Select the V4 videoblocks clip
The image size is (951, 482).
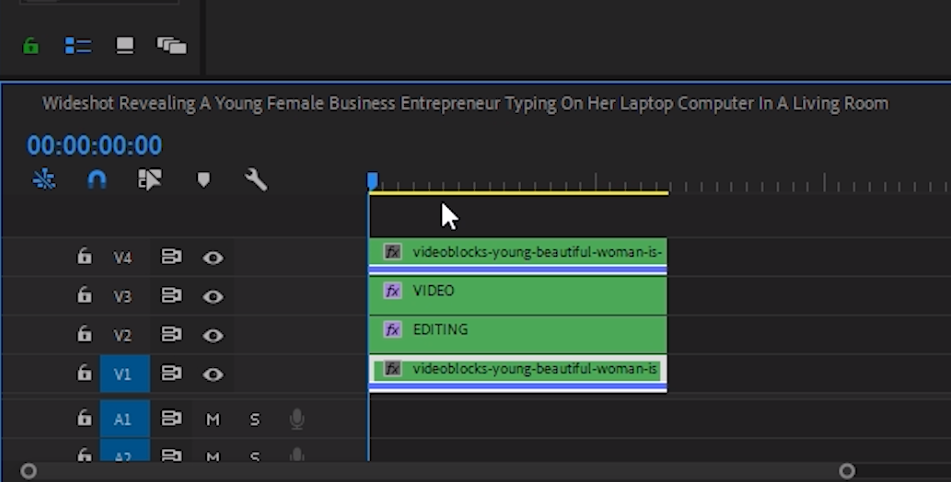[518, 256]
